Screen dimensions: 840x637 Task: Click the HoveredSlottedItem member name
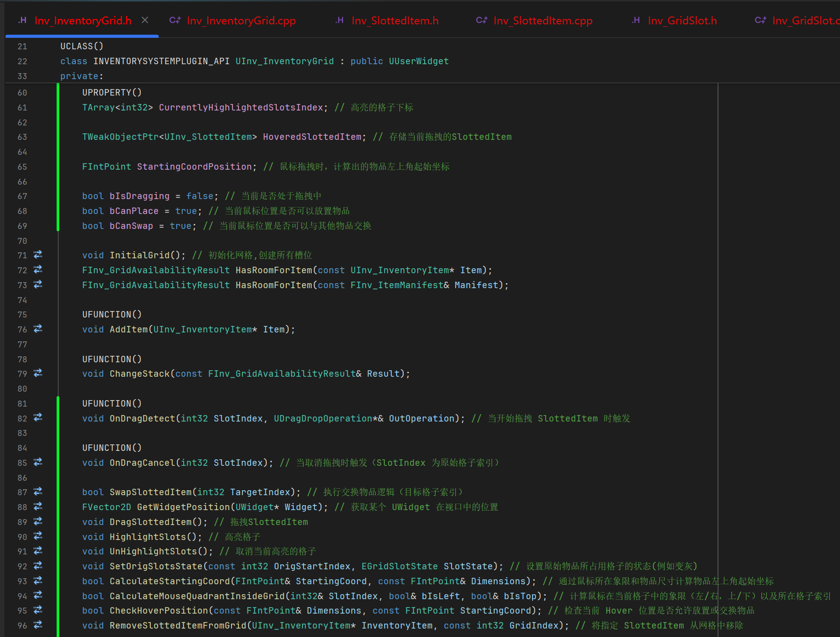(x=312, y=137)
